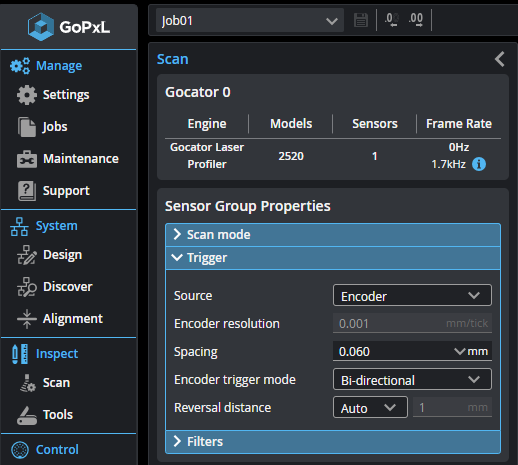Click the GoPxL logo

pyautogui.click(x=69, y=27)
